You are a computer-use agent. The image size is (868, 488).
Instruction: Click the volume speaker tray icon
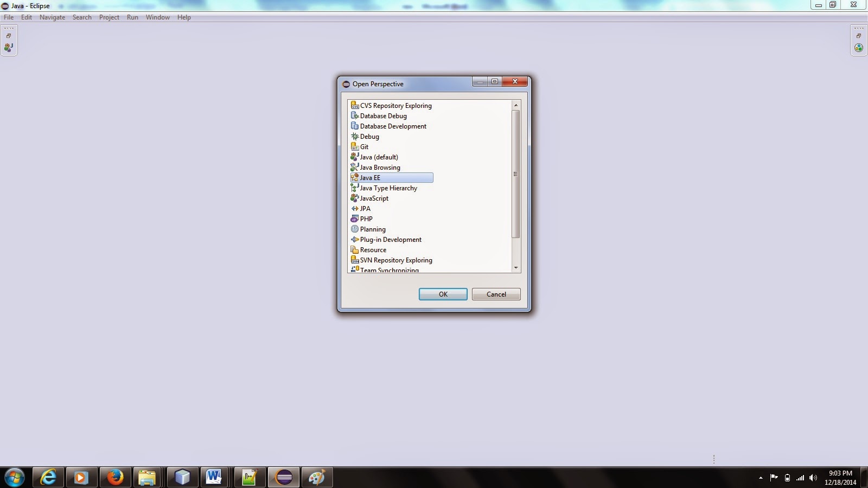click(813, 478)
